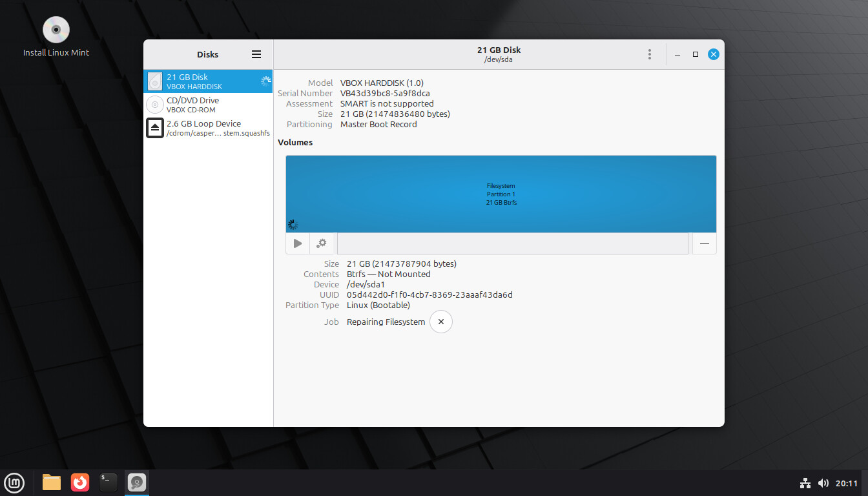Launch Firefox from the taskbar

(80, 482)
